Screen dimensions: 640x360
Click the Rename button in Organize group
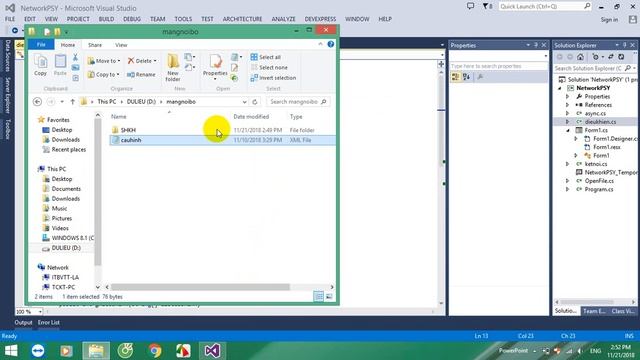click(x=141, y=75)
